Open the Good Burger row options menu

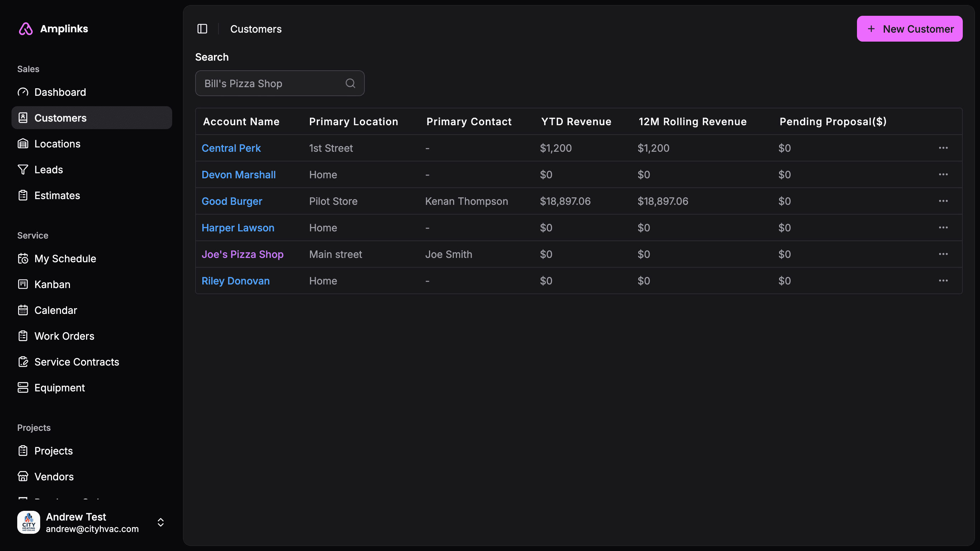pyautogui.click(x=943, y=201)
